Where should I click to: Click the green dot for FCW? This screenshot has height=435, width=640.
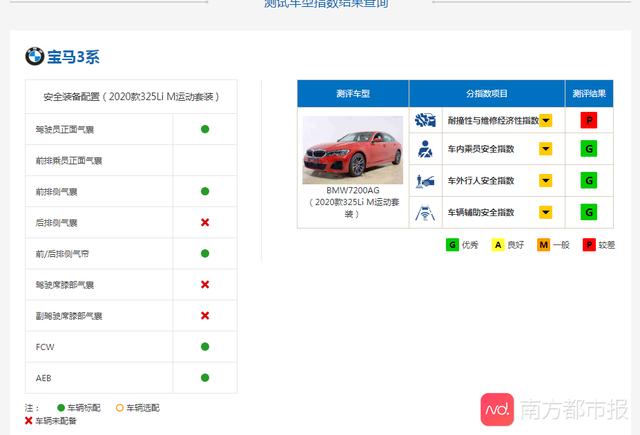pyautogui.click(x=205, y=346)
